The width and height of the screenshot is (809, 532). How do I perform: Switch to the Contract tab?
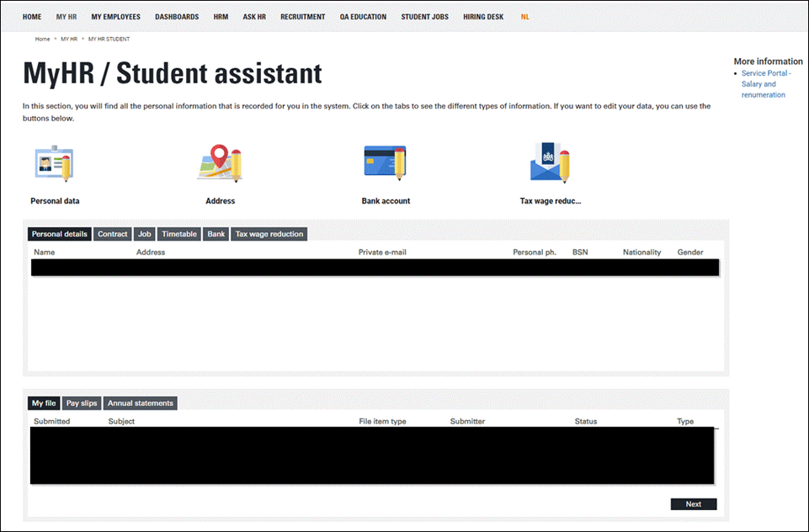[113, 234]
